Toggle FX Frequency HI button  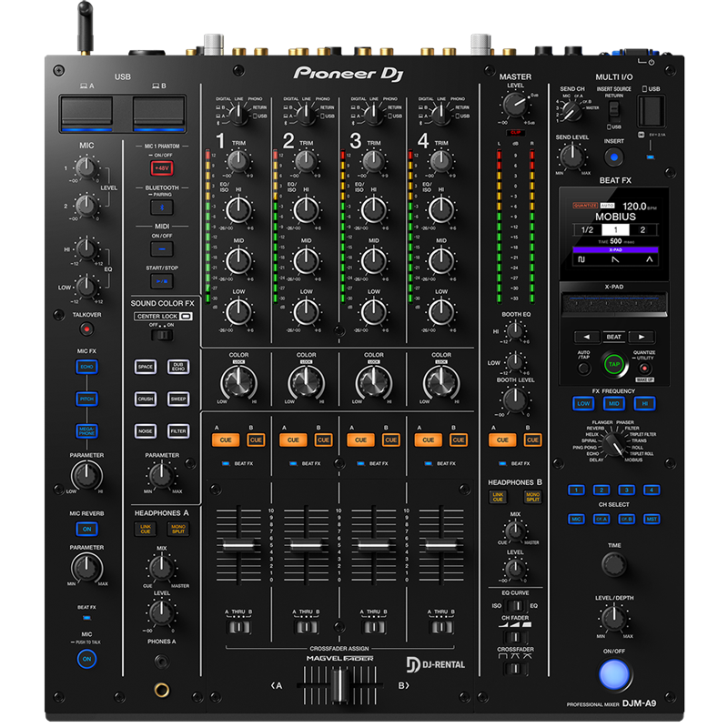[x=644, y=403]
